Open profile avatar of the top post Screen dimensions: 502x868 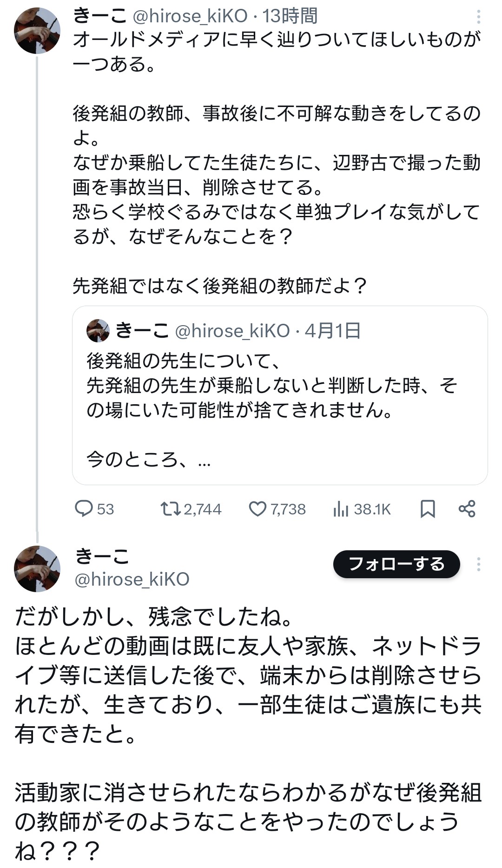37,31
